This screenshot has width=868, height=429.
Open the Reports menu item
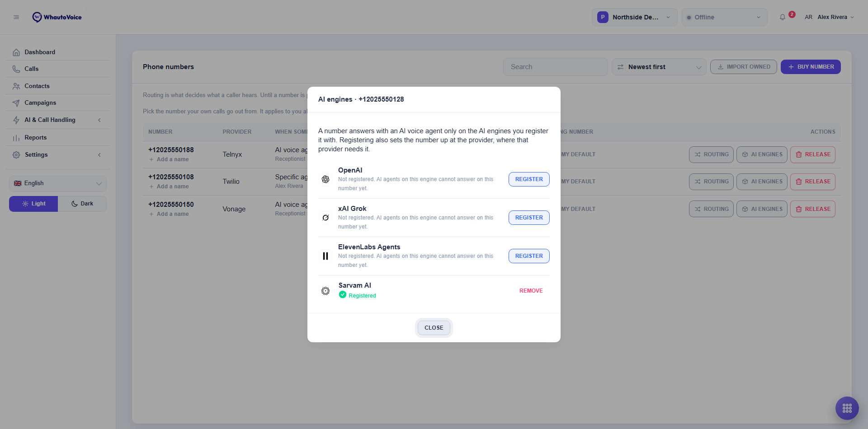(x=58, y=138)
